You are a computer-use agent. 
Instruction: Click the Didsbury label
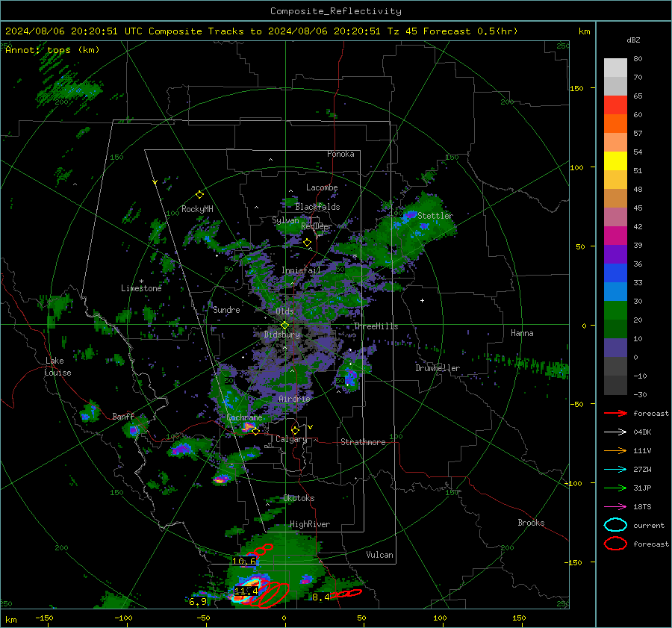[x=281, y=335]
